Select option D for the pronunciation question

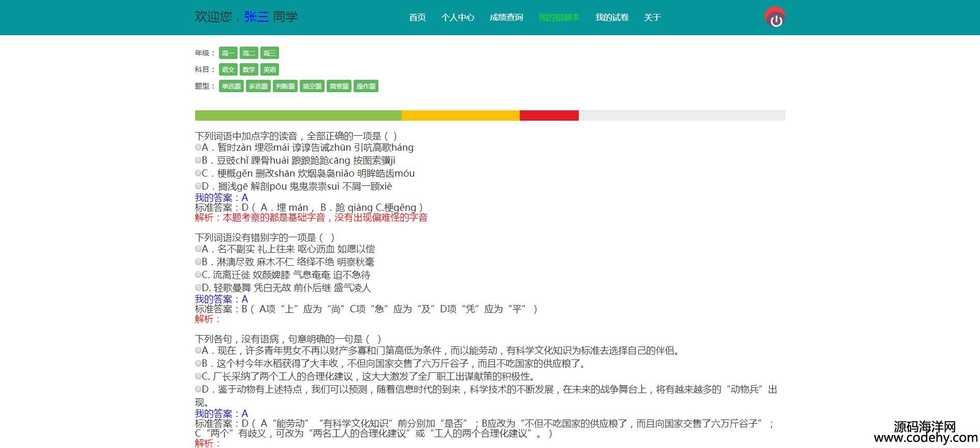pos(198,186)
